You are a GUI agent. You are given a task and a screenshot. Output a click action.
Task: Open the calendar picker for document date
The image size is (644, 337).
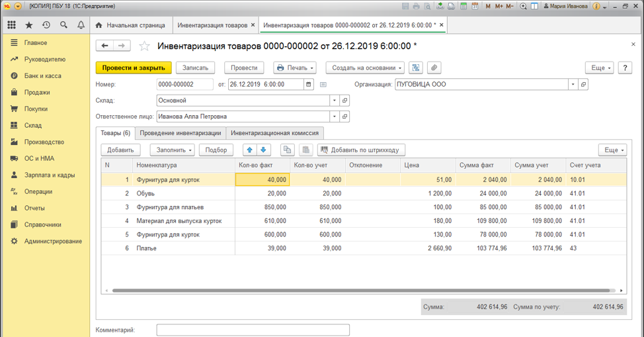309,85
